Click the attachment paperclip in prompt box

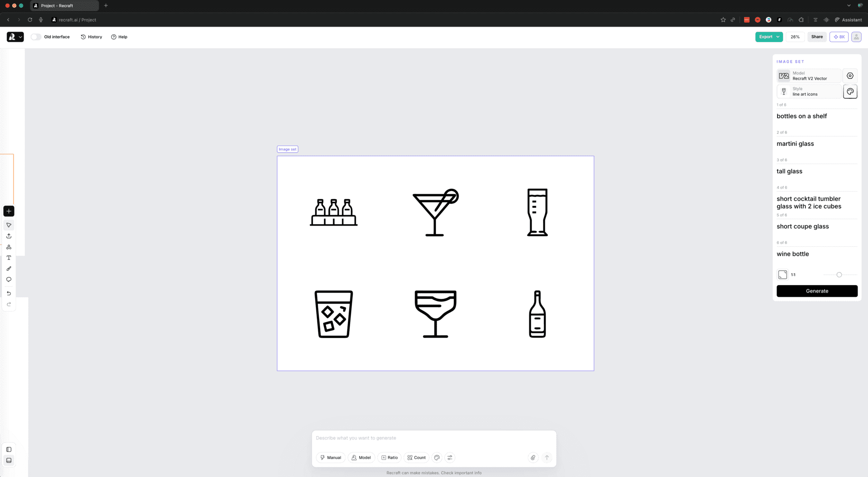(x=533, y=458)
